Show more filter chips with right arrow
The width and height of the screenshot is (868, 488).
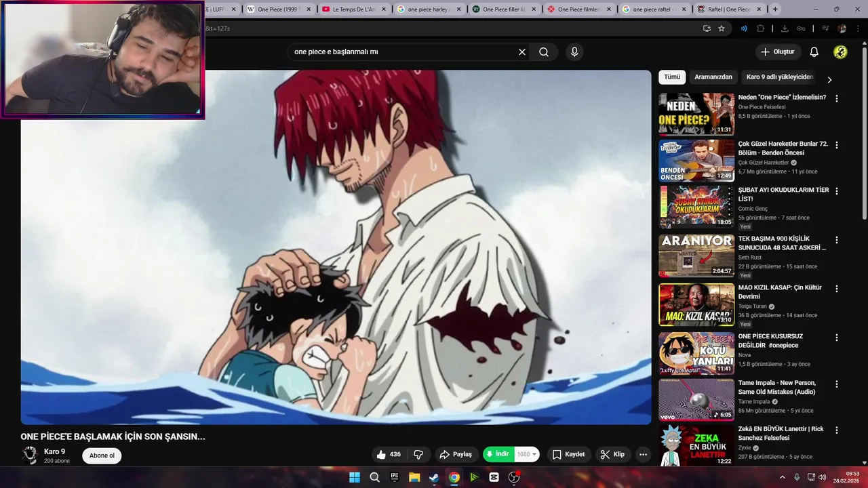click(x=829, y=79)
